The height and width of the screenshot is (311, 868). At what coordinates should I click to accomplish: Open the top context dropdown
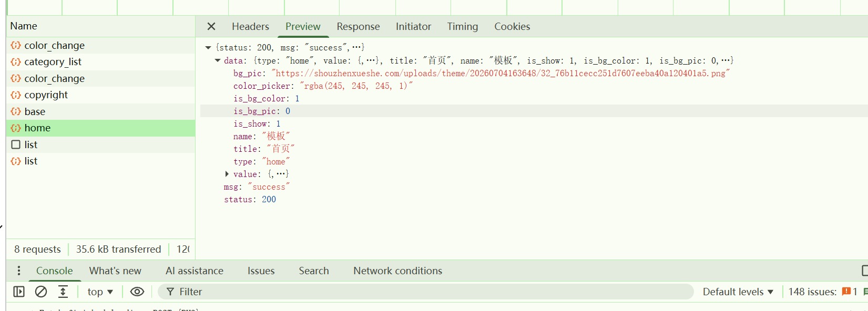coord(100,292)
